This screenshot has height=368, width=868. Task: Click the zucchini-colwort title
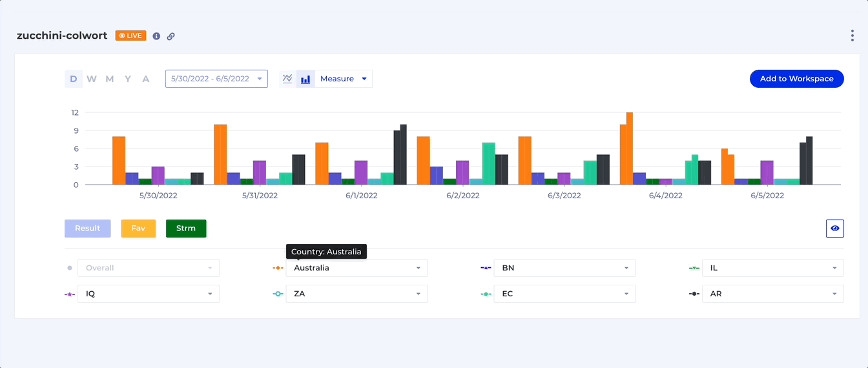62,36
